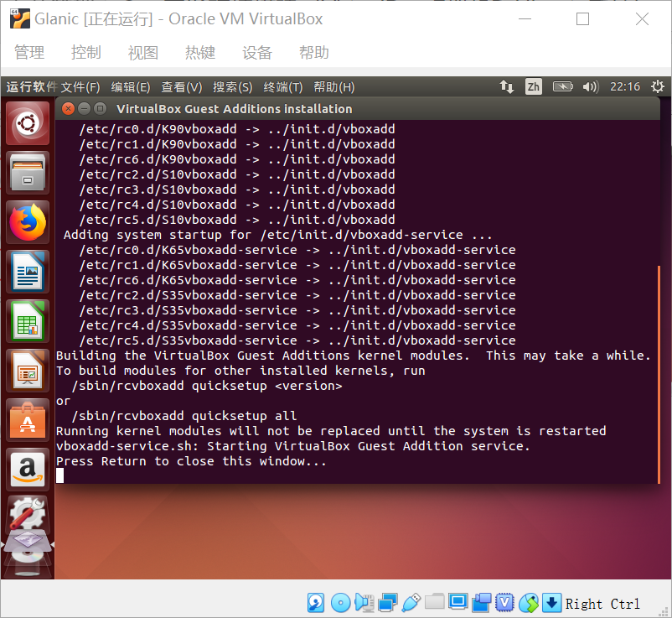Click the 'vboxadd-service.sh: Starting VirtualBox Guest Addition' line
The image size is (672, 618).
[293, 446]
